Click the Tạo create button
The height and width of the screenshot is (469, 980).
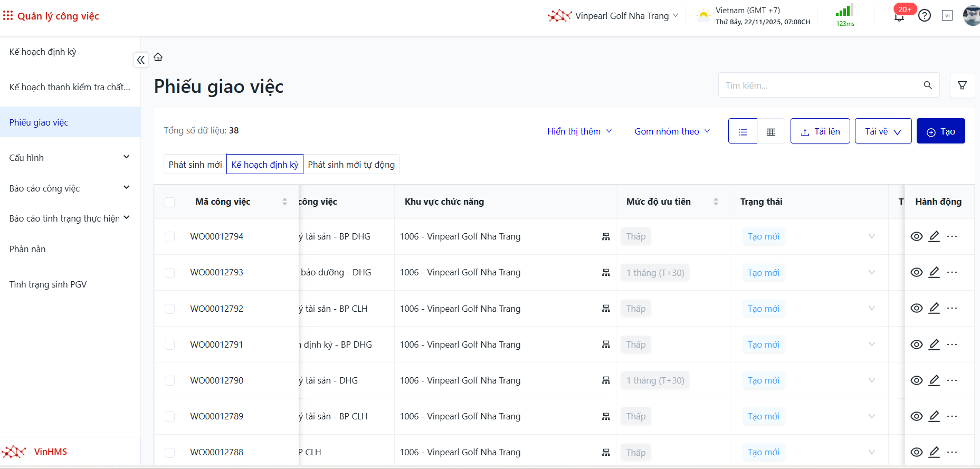tap(940, 131)
